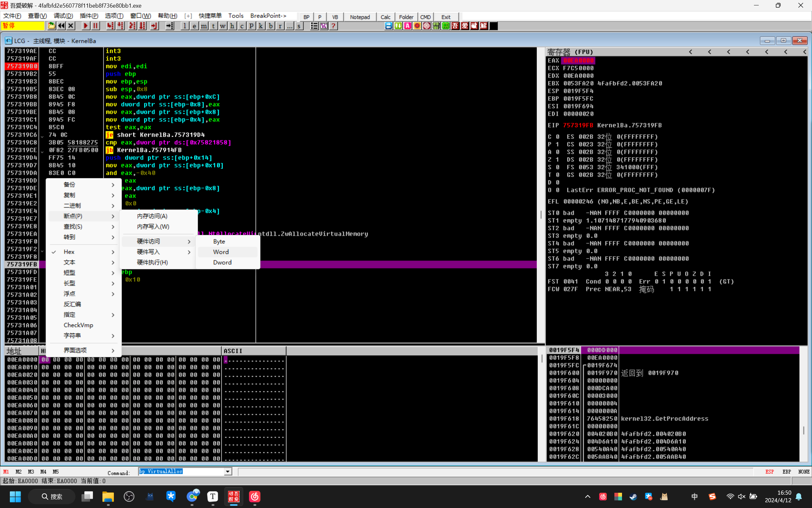Click the Exit toolbar button
Screen dimensions: 812x508
tap(446, 17)
